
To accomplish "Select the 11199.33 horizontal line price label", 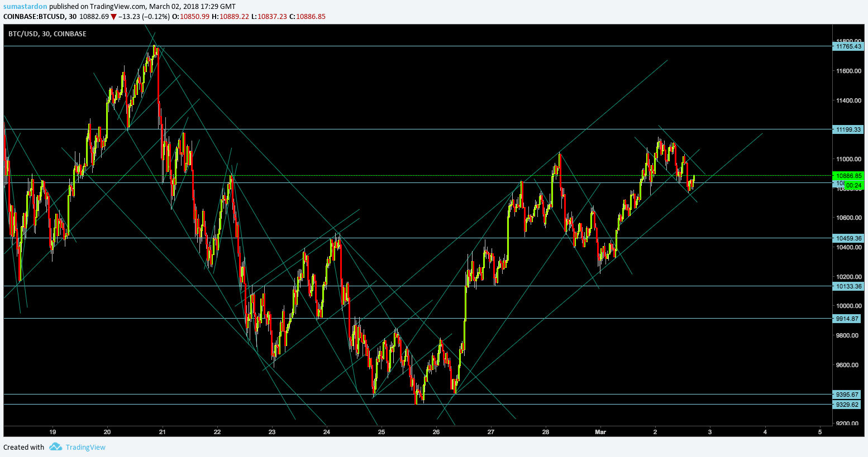I will click(x=848, y=129).
